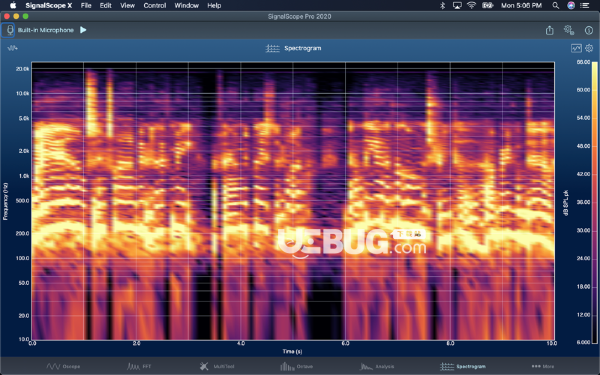Click the dB SPL color scale bar
This screenshot has height=375, width=600.
point(595,202)
